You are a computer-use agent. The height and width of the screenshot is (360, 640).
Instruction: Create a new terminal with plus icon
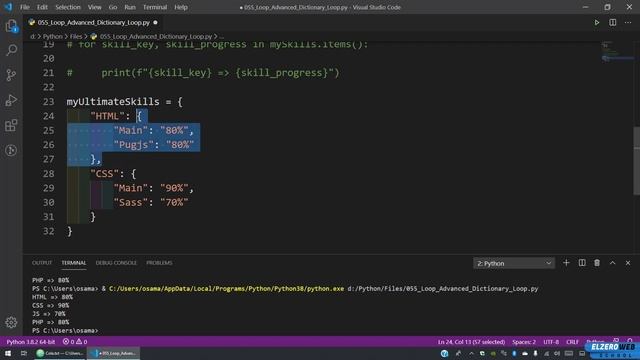click(566, 263)
